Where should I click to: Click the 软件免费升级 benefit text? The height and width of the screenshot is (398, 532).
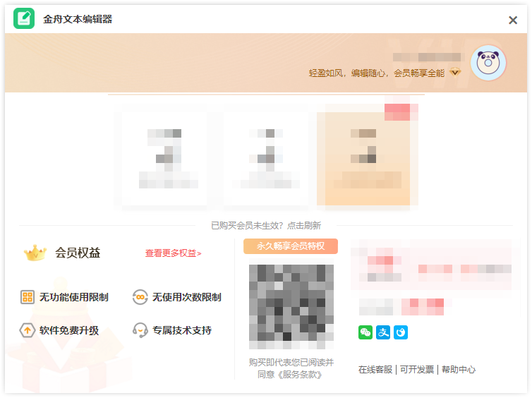point(69,330)
